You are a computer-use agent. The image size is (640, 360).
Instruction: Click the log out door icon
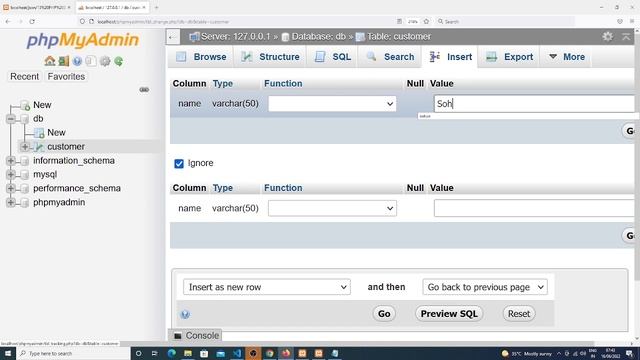click(64, 61)
